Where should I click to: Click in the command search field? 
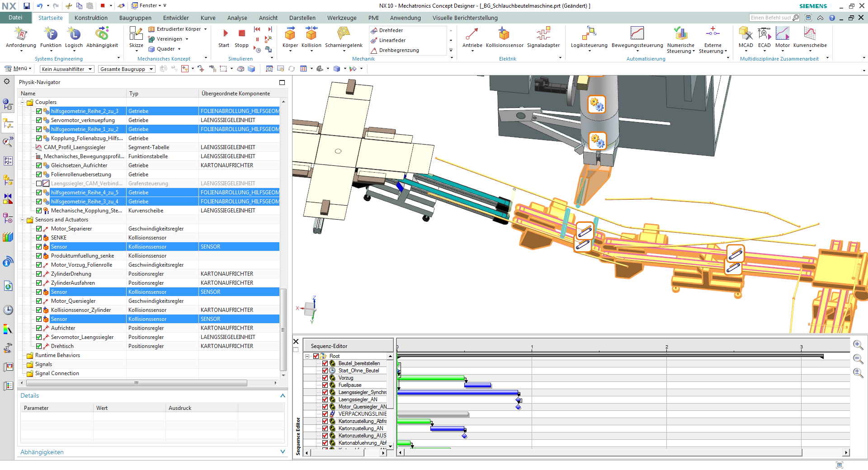[770, 18]
